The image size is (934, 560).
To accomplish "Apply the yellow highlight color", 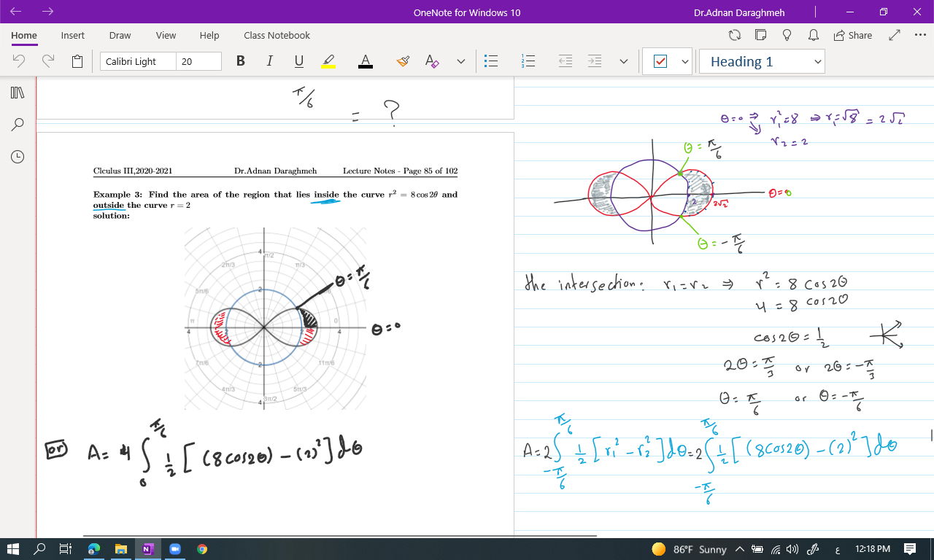I will tap(328, 61).
